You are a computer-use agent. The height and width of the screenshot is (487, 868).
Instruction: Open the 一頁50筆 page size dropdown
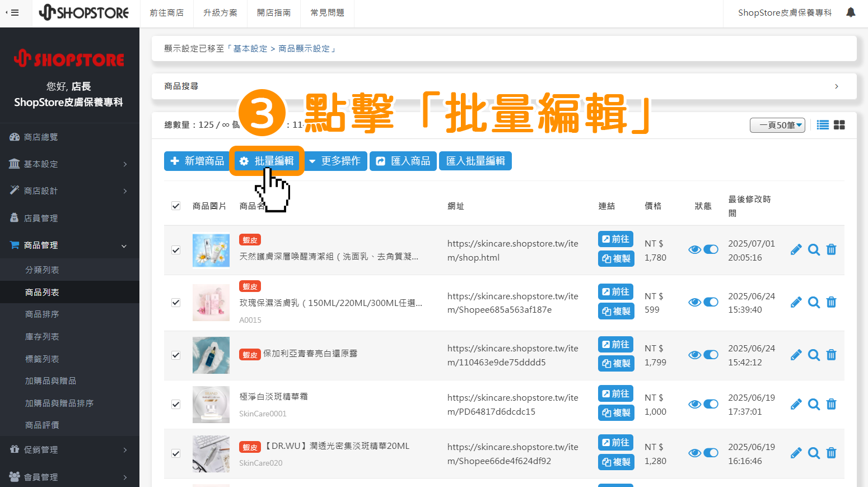click(777, 125)
